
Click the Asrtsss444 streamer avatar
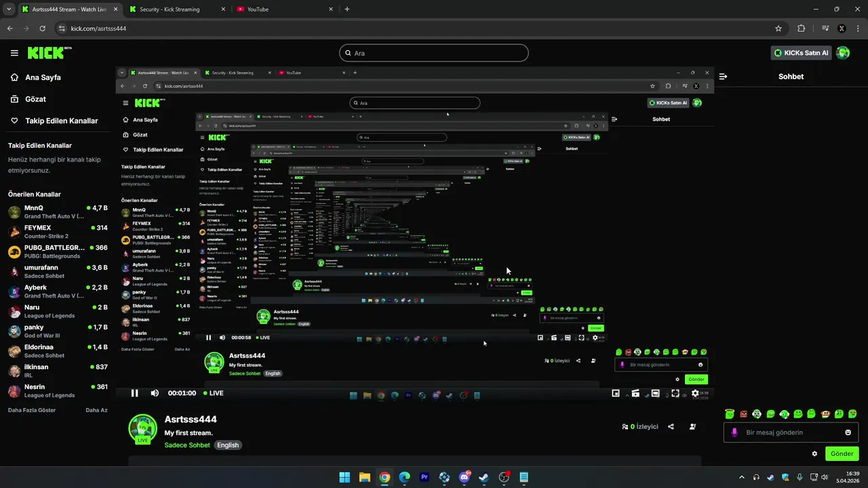[142, 428]
